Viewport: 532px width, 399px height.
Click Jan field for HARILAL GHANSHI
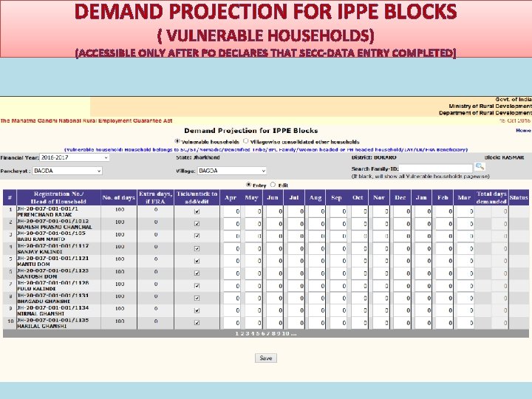[x=423, y=323]
